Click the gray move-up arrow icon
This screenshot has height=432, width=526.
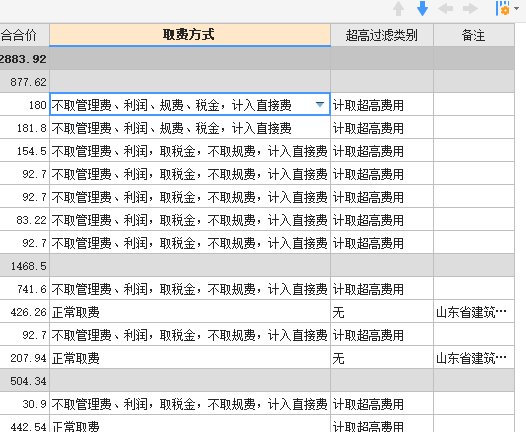coord(398,8)
